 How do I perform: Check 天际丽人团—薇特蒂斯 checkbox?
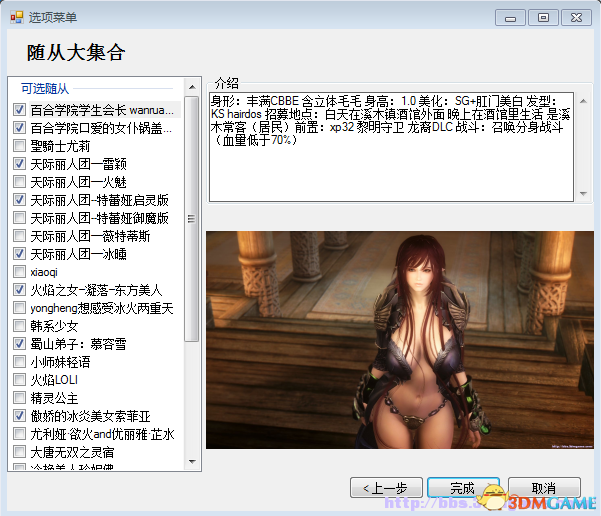pyautogui.click(x=19, y=236)
